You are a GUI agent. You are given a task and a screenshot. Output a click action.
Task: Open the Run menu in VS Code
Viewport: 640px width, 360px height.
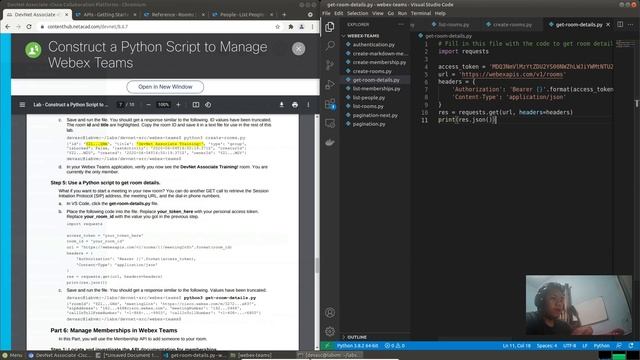click(402, 13)
